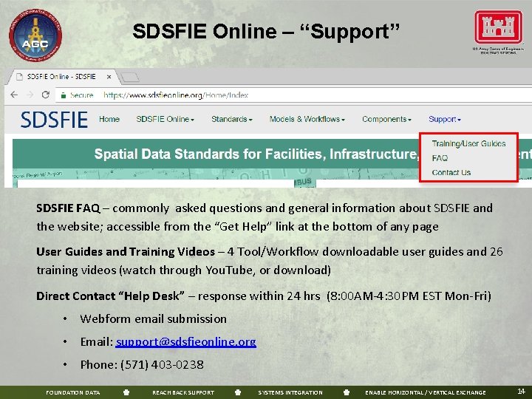Click 'REACH BACK SUPPORT' in the footer
The image size is (532, 399).
coord(183,392)
